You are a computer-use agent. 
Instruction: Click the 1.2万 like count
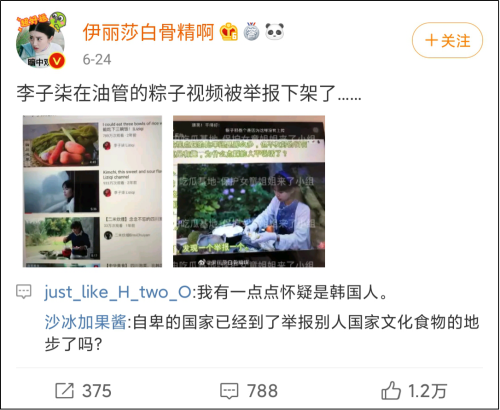pyautogui.click(x=427, y=391)
